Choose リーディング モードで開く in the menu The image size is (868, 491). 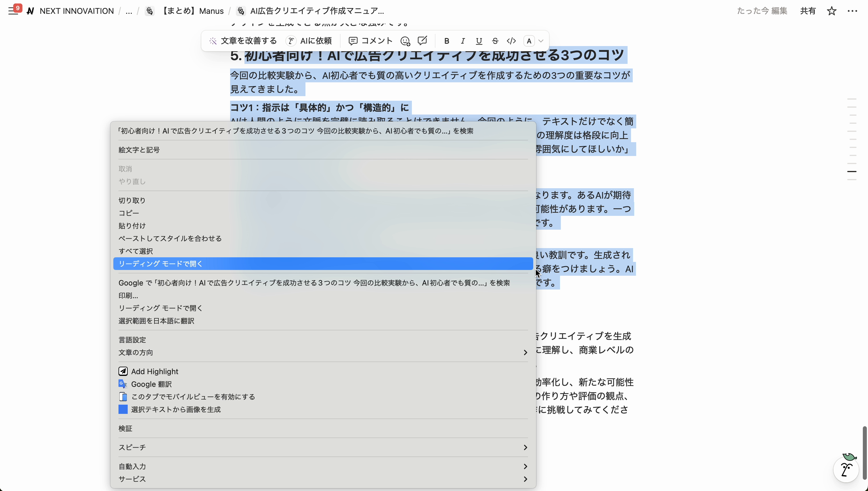click(x=160, y=263)
